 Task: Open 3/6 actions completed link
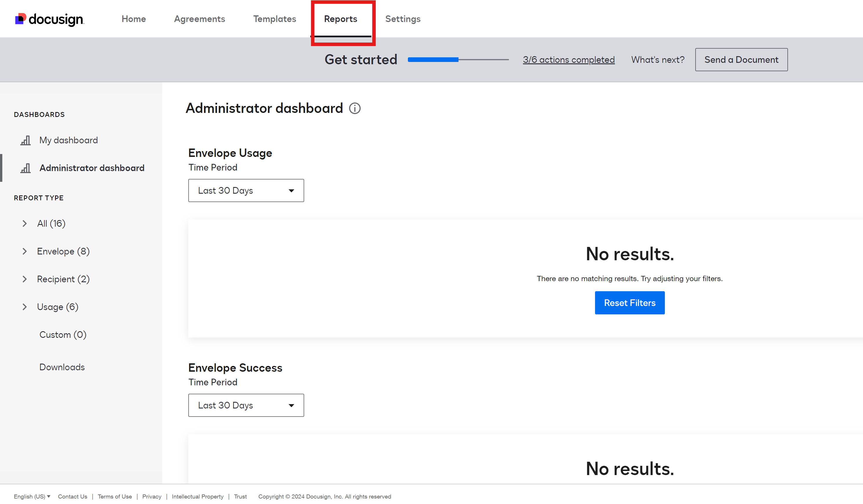(x=568, y=60)
